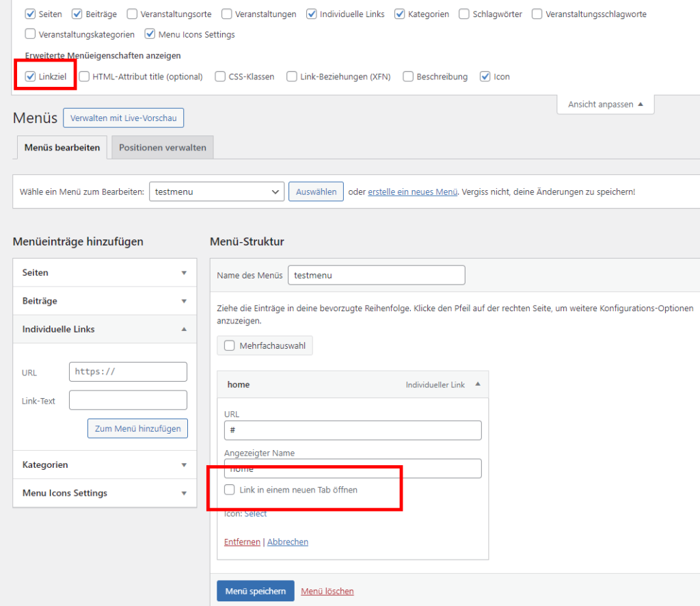Image resolution: width=700 pixels, height=606 pixels.
Task: Expand the Kategorien accordion section
Action: [x=183, y=465]
